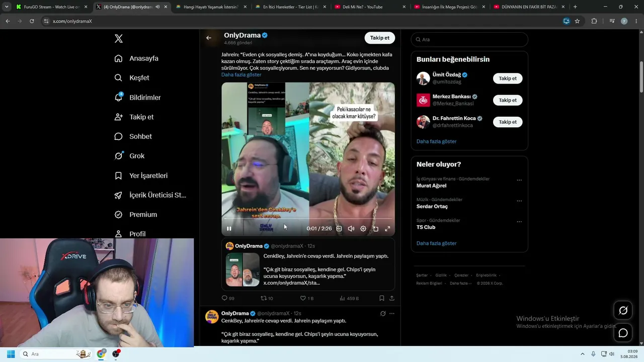
Task: Open the Takip et sidebar item
Action: click(134, 117)
